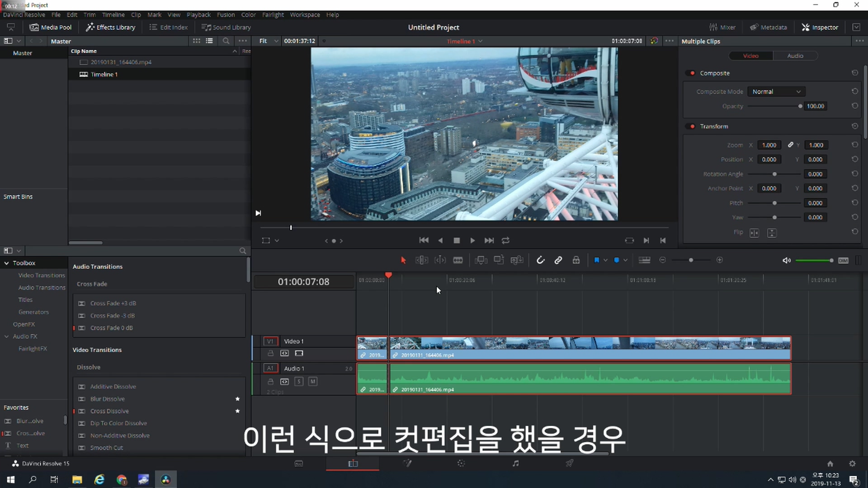This screenshot has height=488, width=868.
Task: Lock the Video 1 track
Action: point(270,353)
